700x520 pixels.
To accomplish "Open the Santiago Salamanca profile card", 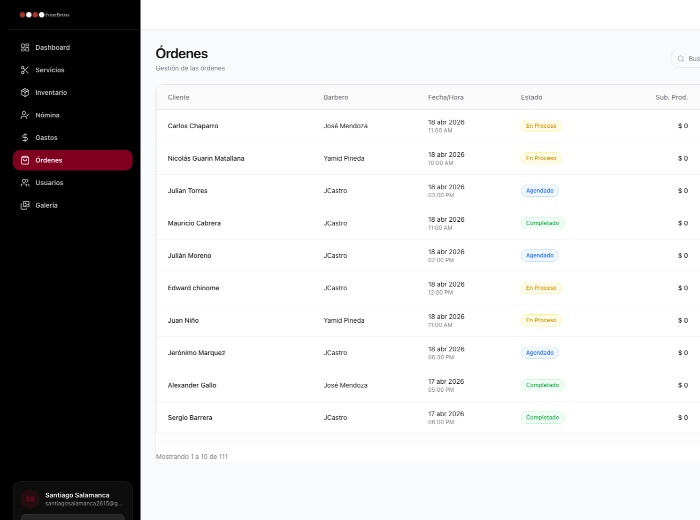I will pos(73,498).
